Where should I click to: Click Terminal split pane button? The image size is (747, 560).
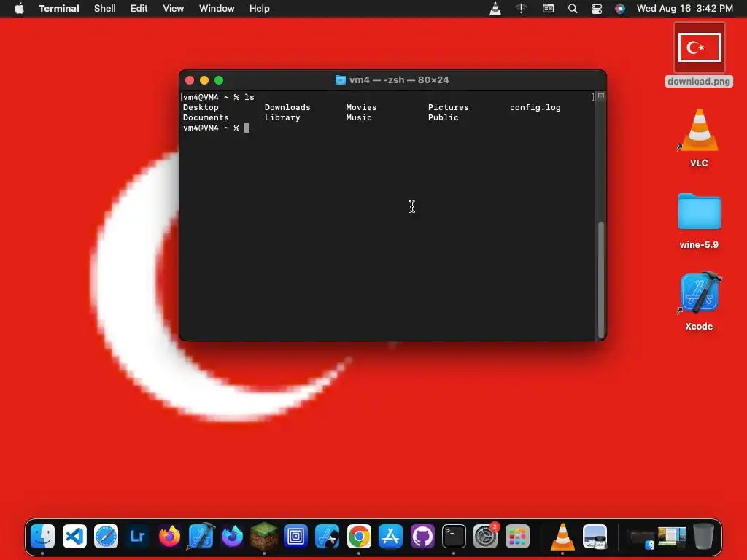(601, 96)
